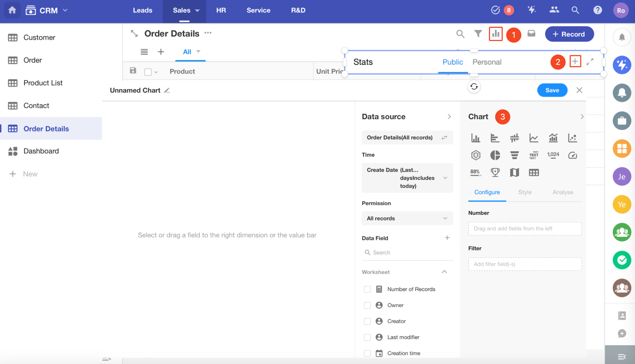Choose the funnel chart type icon
Image resolution: width=635 pixels, height=364 pixels.
514,155
